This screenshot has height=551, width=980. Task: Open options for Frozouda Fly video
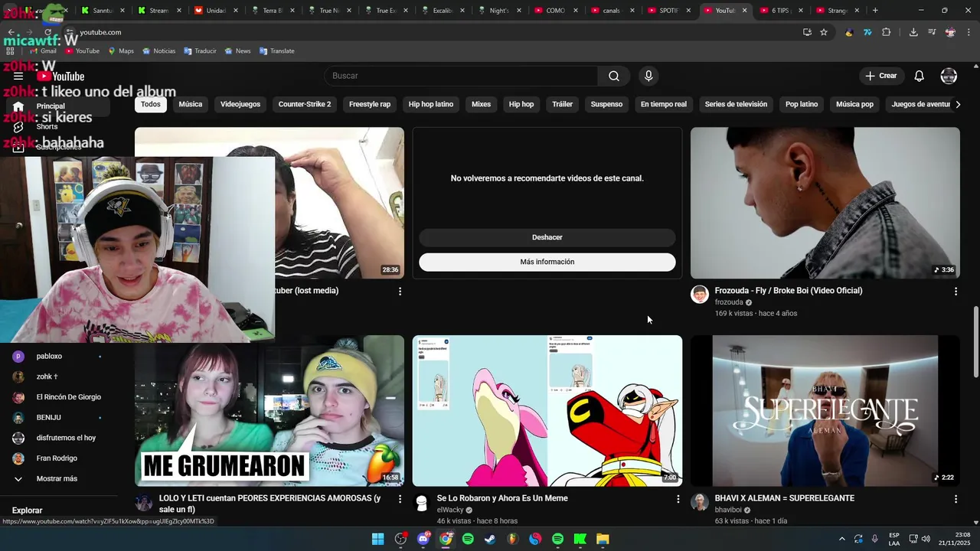pyautogui.click(x=955, y=292)
